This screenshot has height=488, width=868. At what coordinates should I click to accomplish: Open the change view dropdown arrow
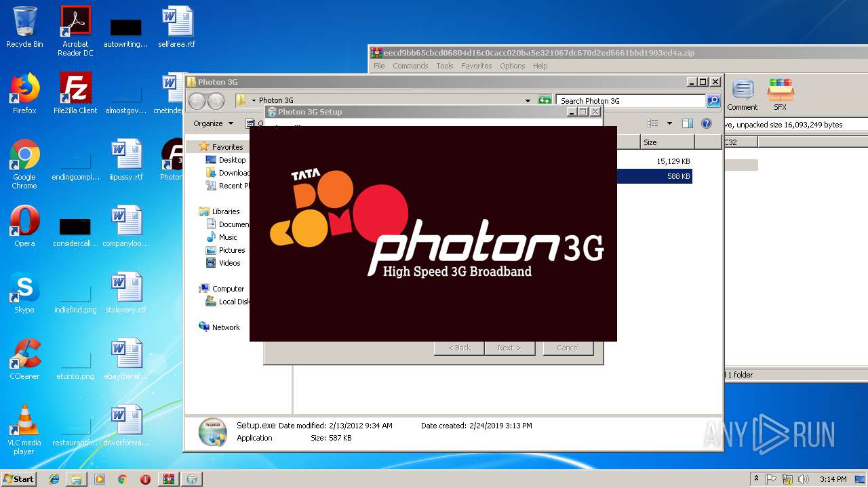(x=669, y=123)
